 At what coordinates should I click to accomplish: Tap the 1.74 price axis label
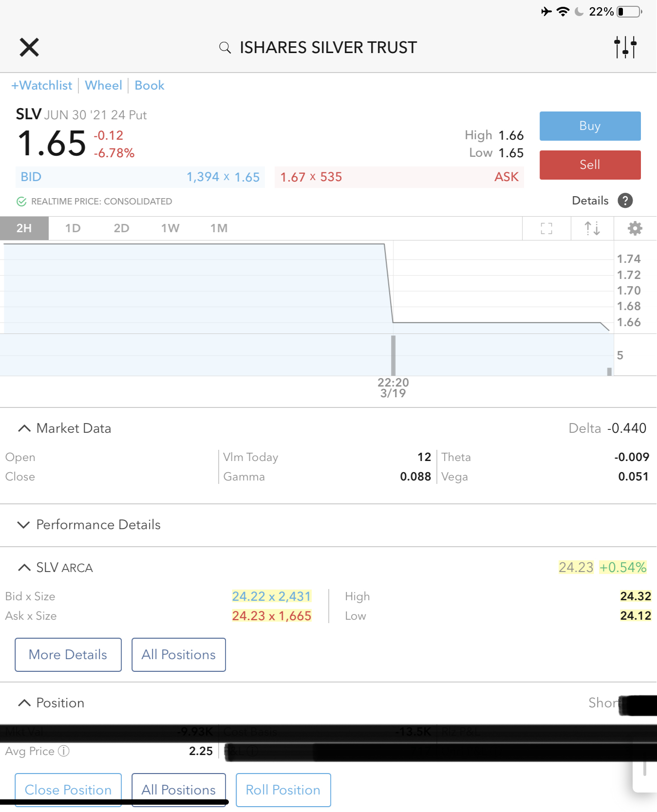tap(629, 259)
